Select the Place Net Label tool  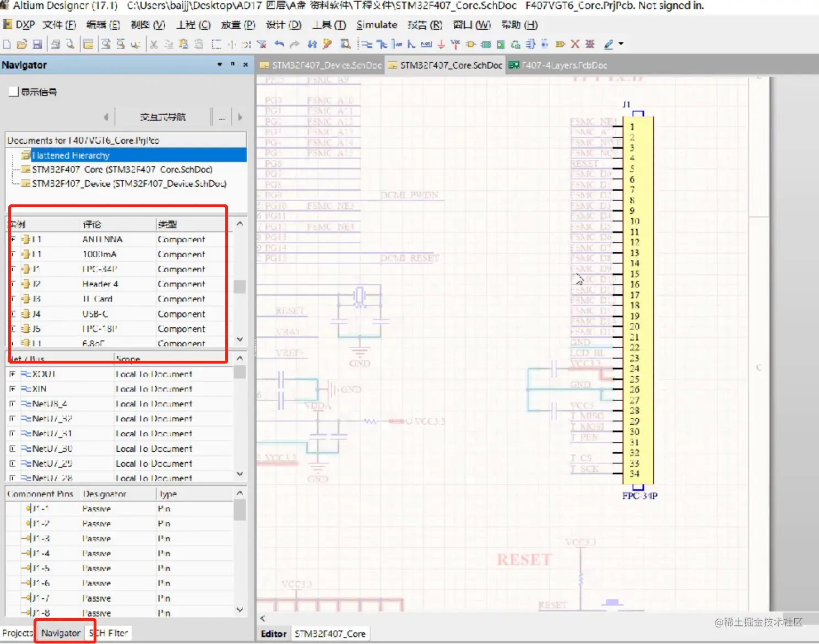point(426,45)
